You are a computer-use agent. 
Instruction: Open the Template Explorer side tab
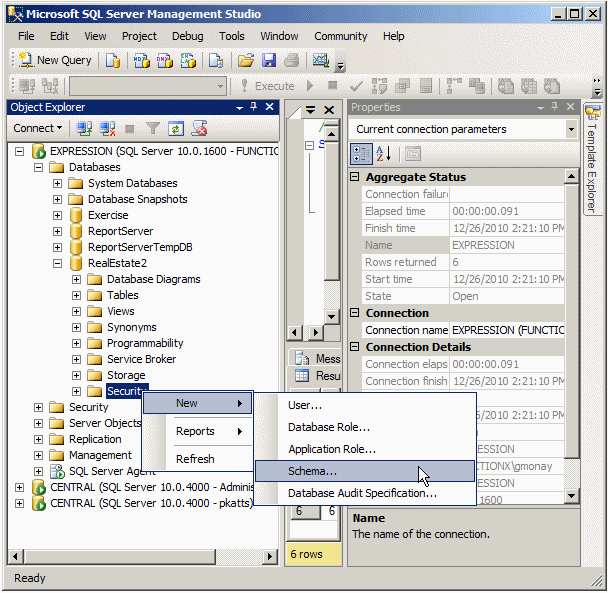tap(592, 160)
